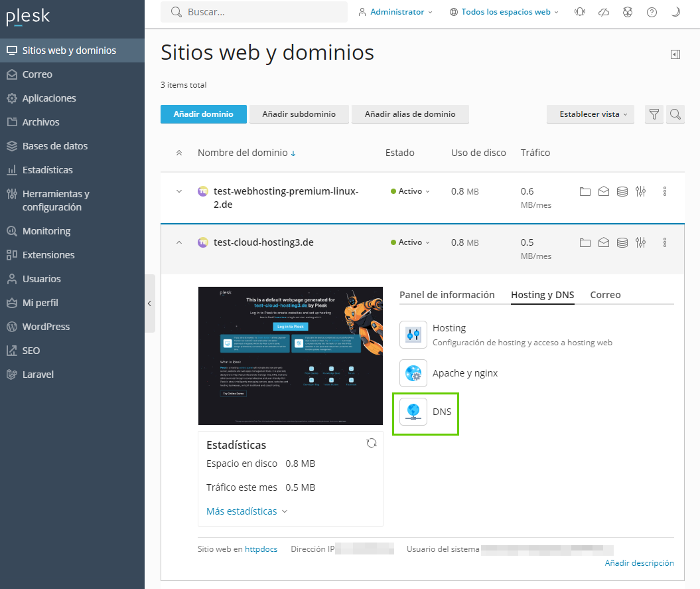Open the Establecer vista dropdown
700x589 pixels.
590,114
